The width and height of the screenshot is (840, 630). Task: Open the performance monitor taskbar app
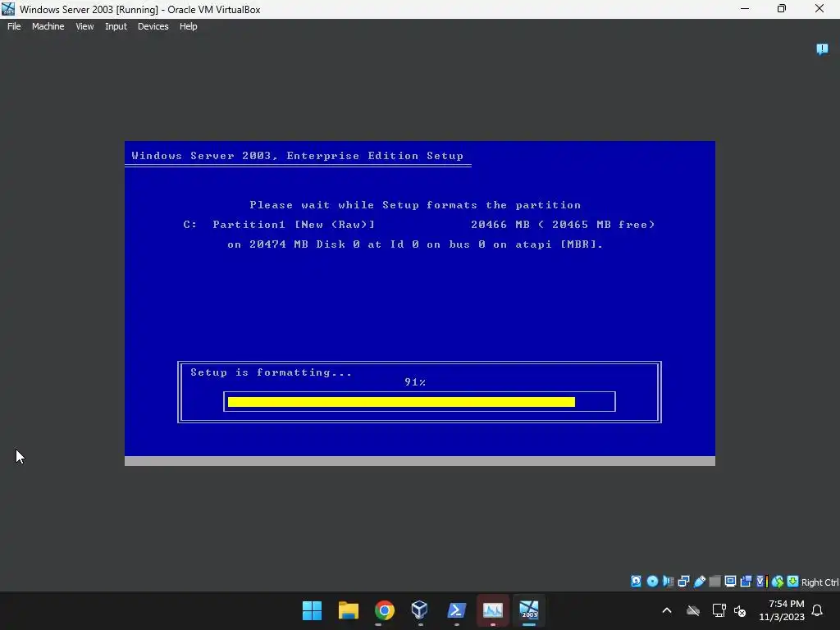[493, 610]
